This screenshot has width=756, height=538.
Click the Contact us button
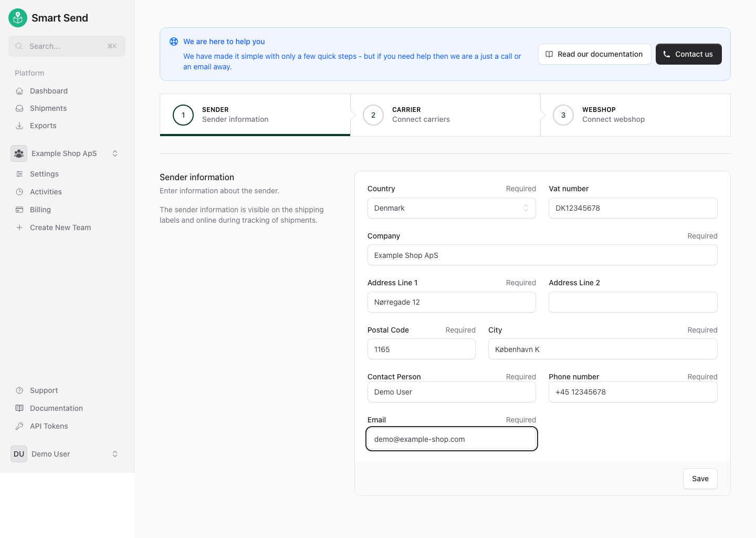(689, 54)
